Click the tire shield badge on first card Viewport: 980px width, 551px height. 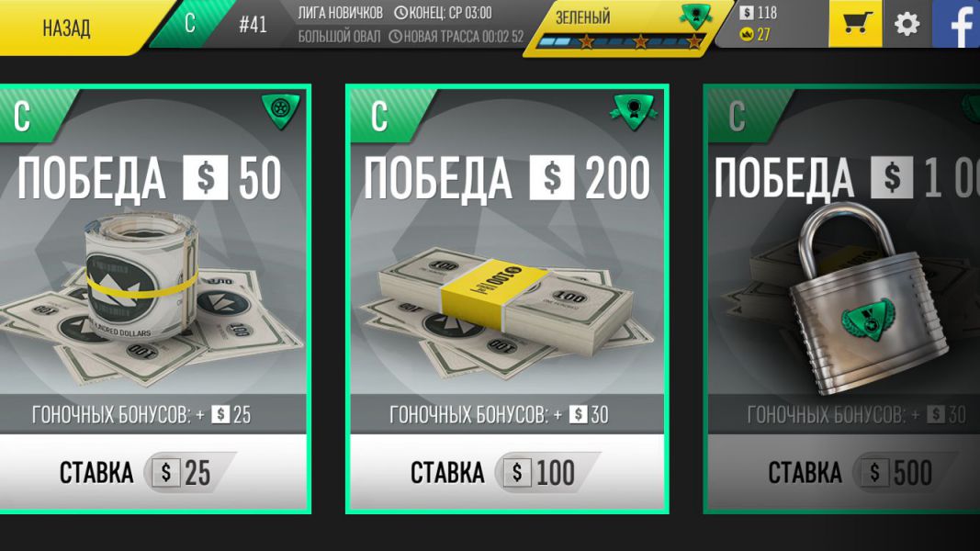click(281, 111)
